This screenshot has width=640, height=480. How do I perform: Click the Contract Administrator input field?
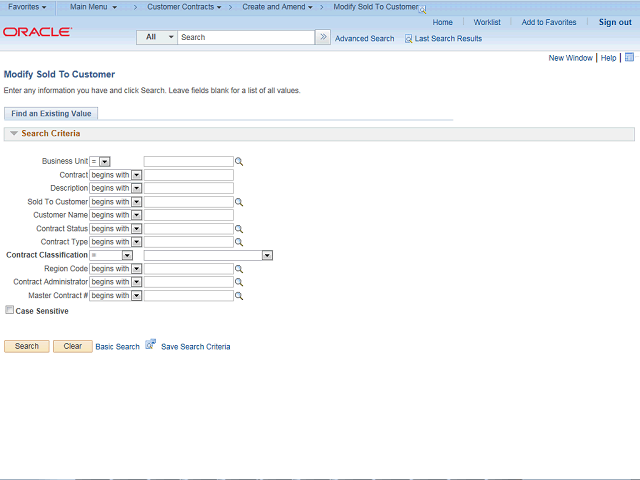pos(189,282)
